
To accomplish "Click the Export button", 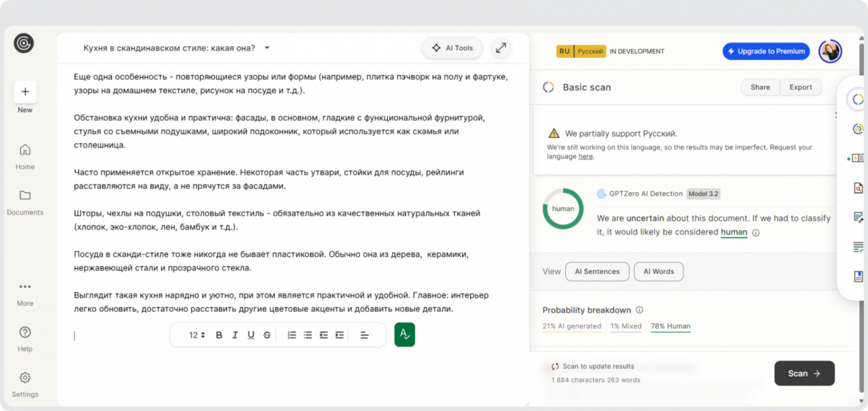I will tap(801, 87).
